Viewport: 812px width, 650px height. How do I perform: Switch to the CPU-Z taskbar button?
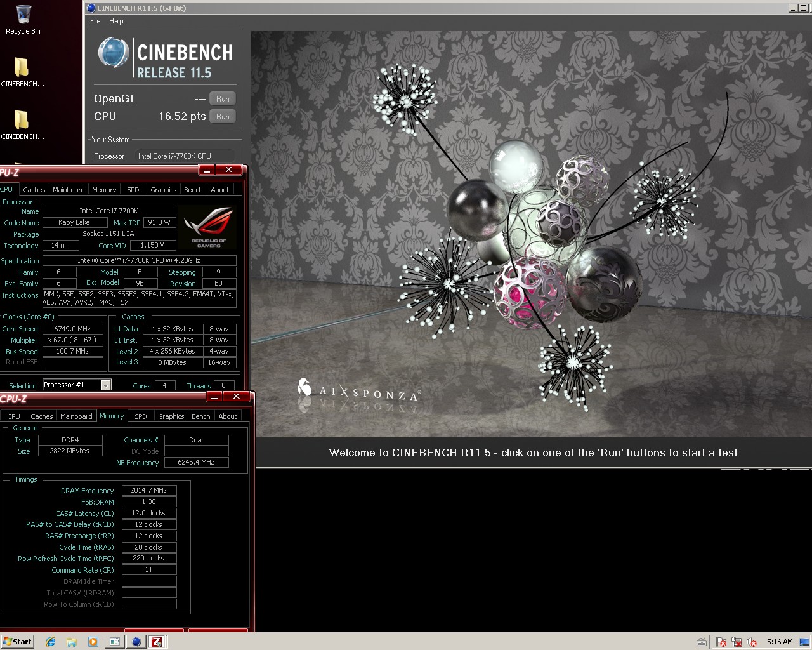tap(157, 642)
